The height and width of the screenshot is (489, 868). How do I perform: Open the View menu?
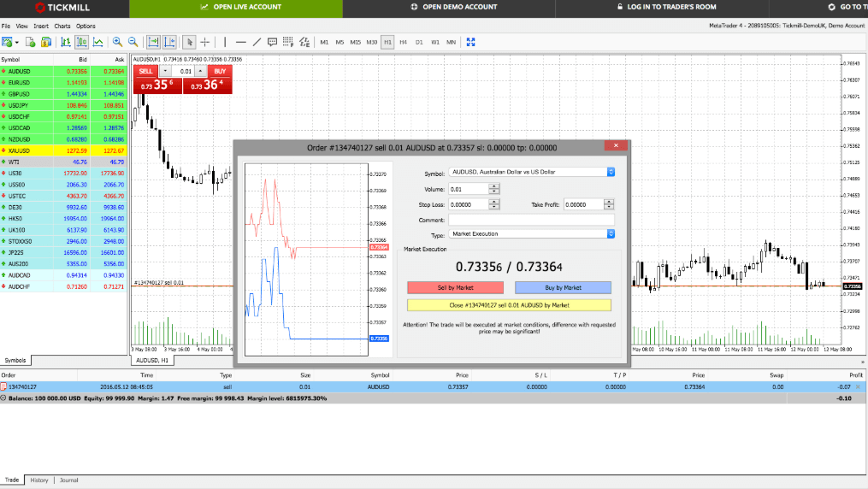[21, 26]
